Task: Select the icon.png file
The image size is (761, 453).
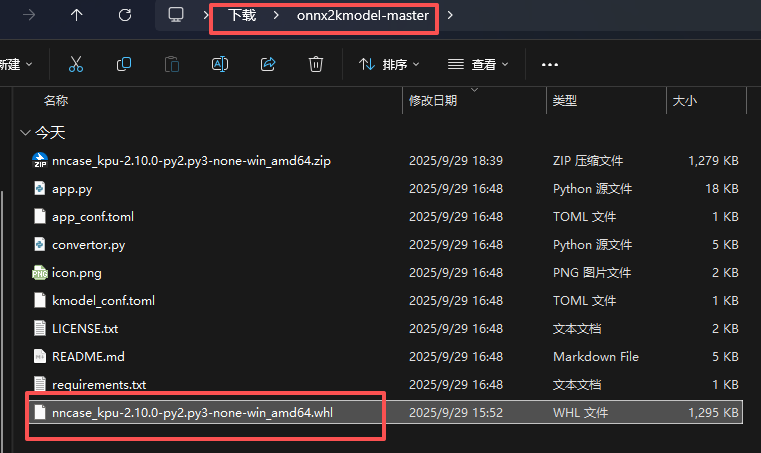Action: [x=77, y=272]
